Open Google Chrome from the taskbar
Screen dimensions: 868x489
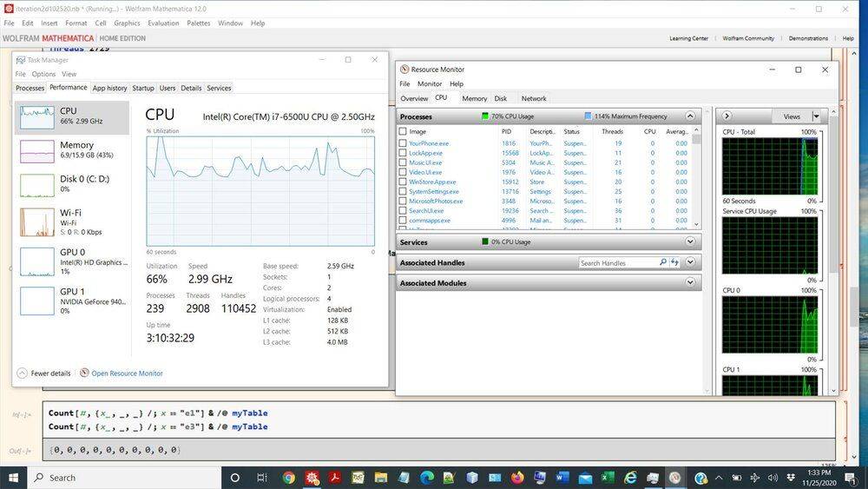pos(288,478)
